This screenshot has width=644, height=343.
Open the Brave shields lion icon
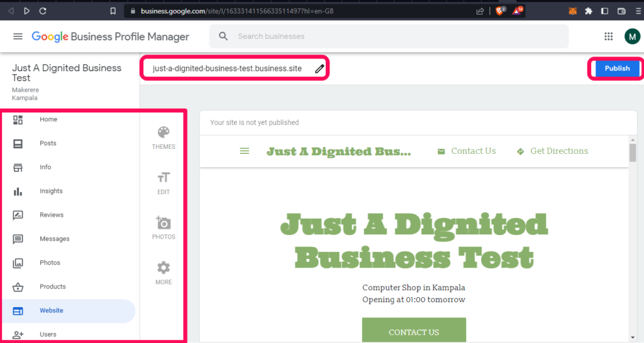(x=500, y=11)
